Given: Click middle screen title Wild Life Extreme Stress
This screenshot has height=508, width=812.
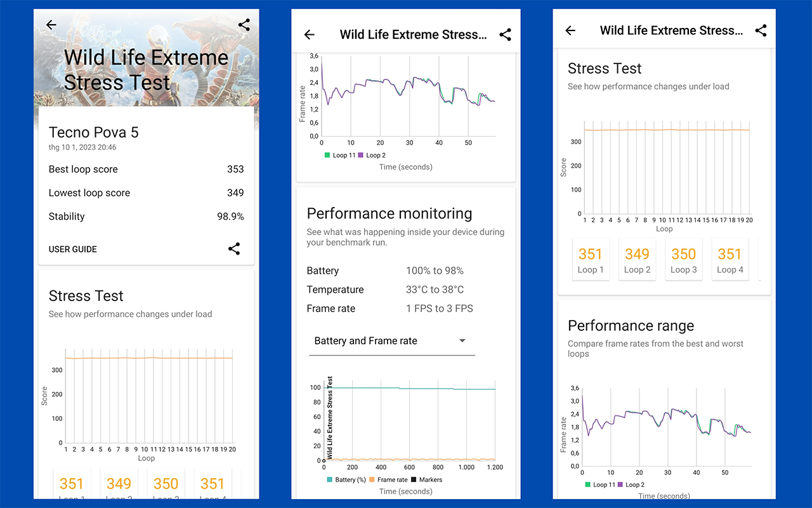Looking at the screenshot, I should click(x=414, y=35).
